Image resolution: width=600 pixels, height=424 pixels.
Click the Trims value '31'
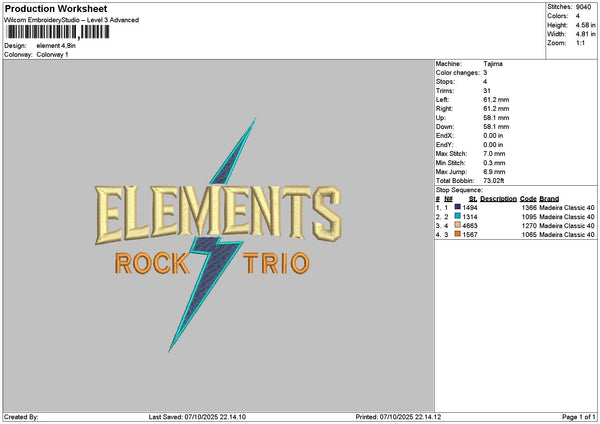[487, 91]
